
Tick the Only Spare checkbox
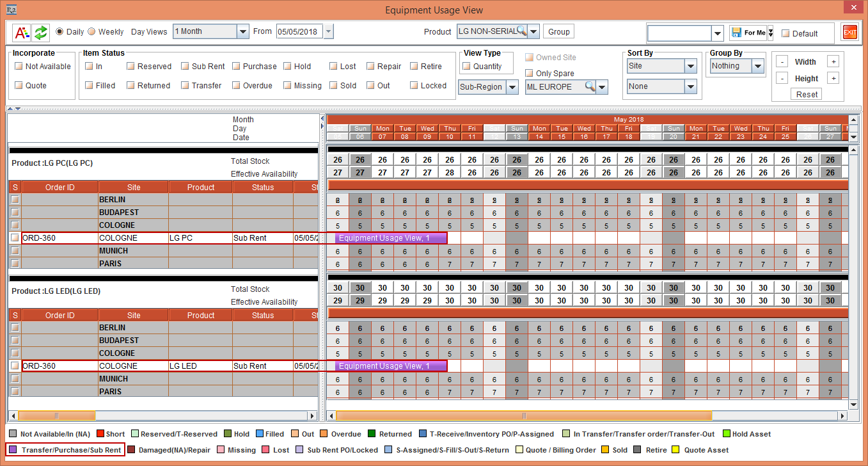click(529, 74)
